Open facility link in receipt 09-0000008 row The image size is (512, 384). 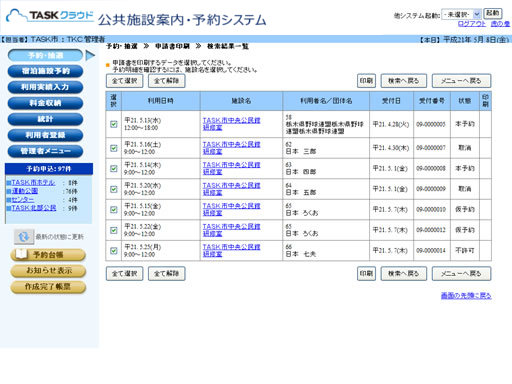click(x=231, y=169)
